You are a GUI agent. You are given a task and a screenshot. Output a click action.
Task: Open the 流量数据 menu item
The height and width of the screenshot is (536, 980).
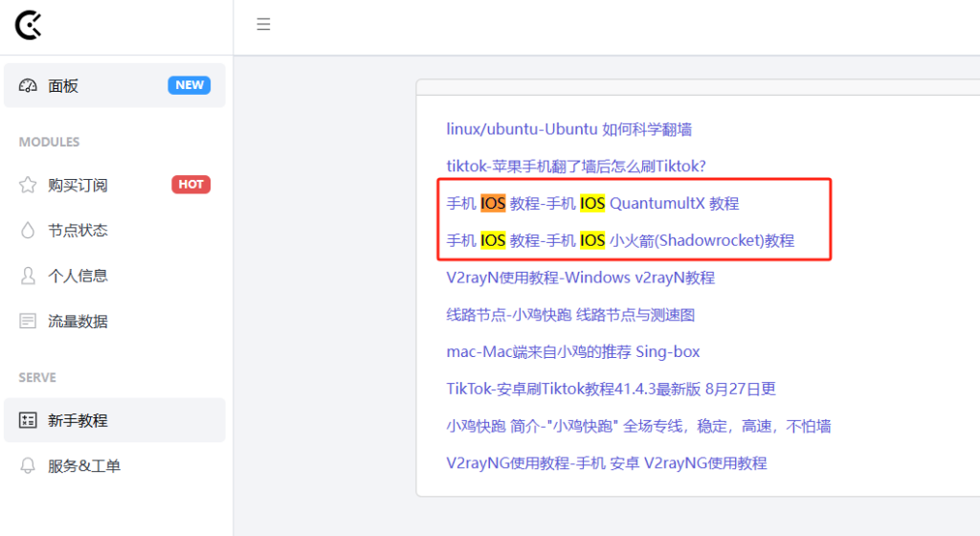[78, 322]
